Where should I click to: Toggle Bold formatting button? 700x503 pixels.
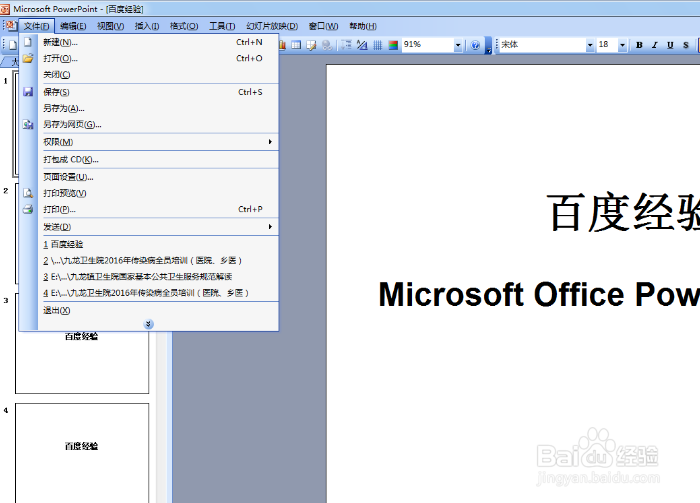(639, 45)
